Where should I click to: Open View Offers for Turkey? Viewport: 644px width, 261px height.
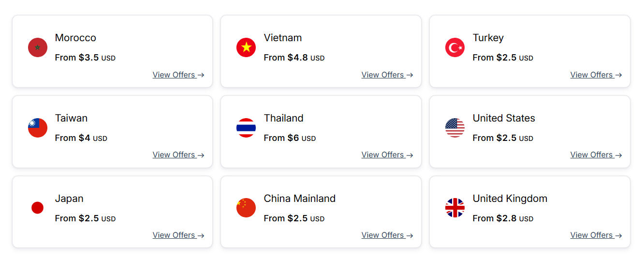(x=596, y=75)
